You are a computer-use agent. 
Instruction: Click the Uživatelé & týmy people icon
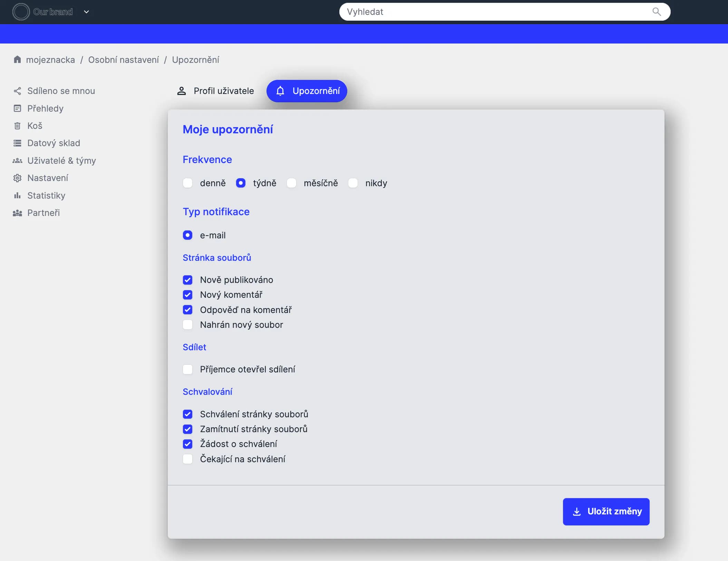pyautogui.click(x=17, y=161)
